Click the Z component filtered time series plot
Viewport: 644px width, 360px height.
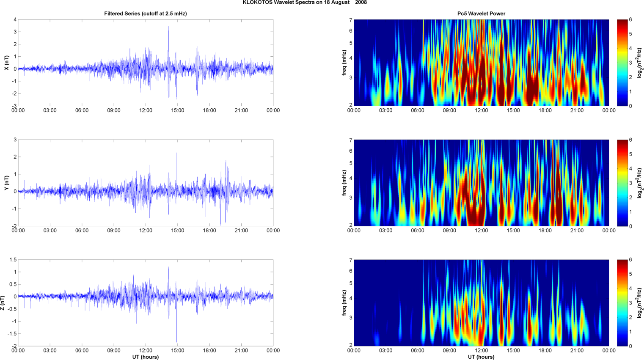tap(146, 303)
